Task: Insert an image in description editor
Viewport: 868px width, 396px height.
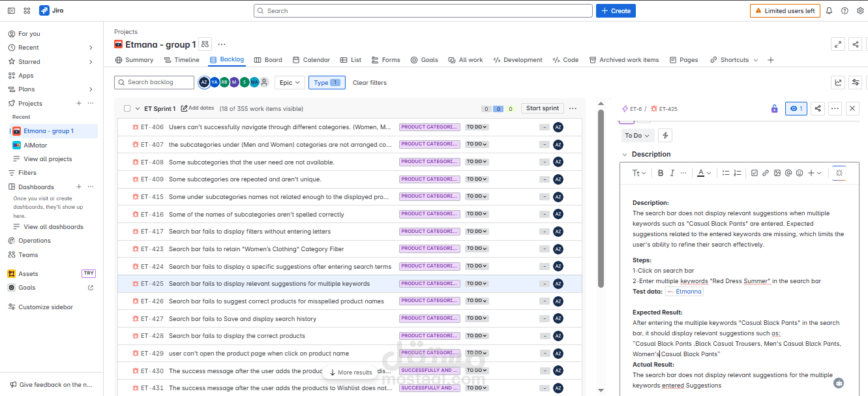Action: click(777, 173)
